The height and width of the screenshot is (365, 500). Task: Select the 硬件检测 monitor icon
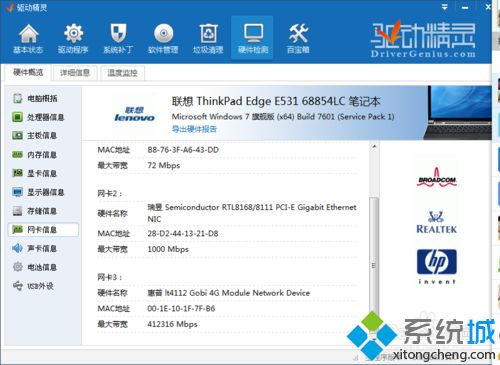coord(253,37)
